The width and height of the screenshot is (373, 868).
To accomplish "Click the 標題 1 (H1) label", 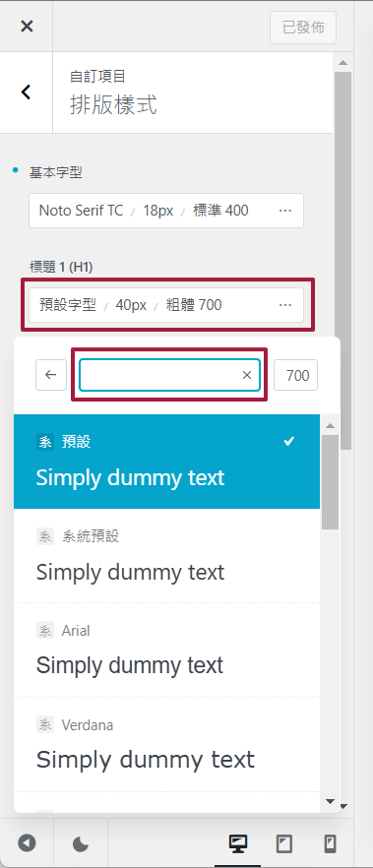I will 61,268.
